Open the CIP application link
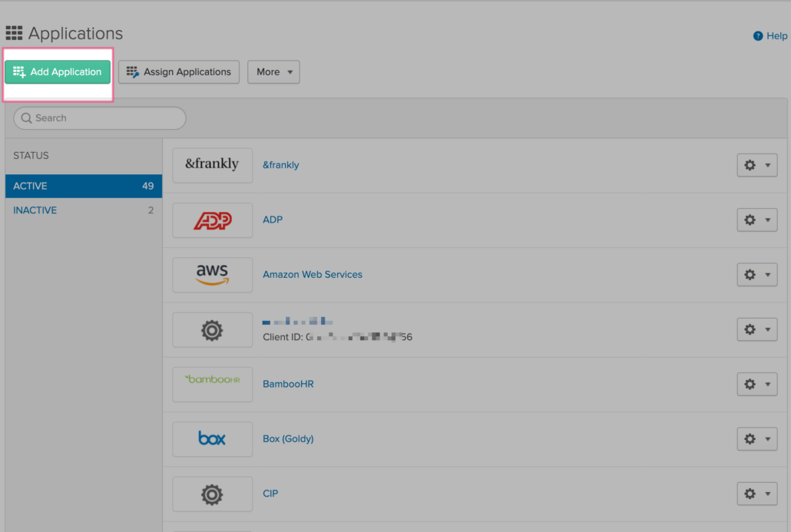The height and width of the screenshot is (532, 791). click(x=270, y=493)
